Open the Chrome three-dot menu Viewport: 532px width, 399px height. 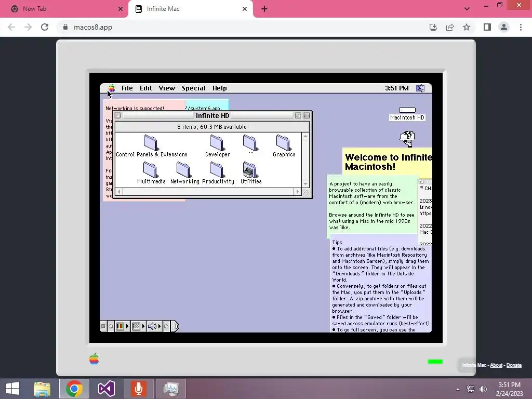(521, 27)
